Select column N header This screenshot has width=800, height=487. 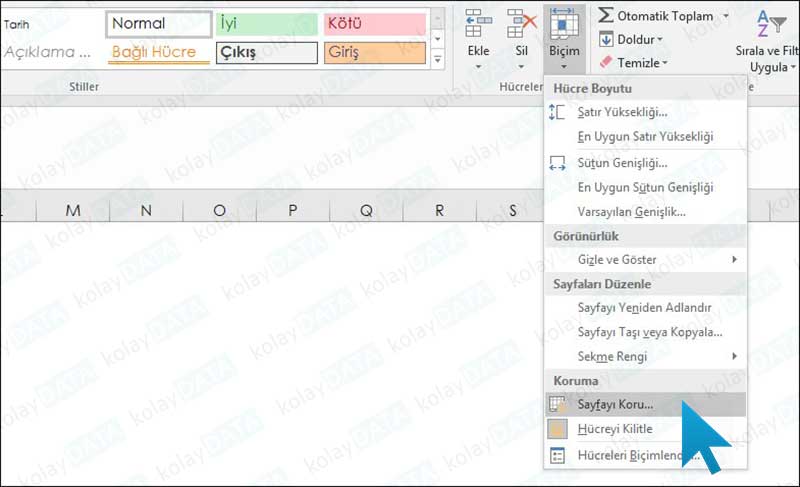(x=146, y=210)
